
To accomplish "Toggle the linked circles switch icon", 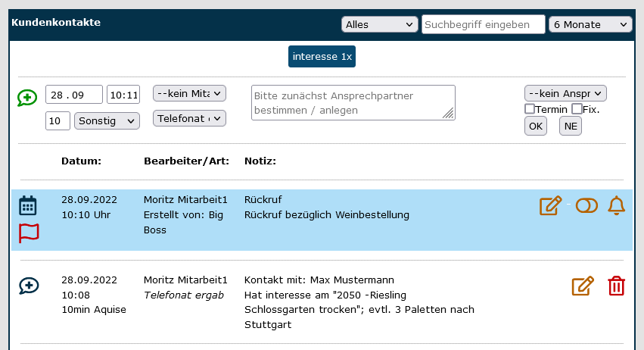I will 586,205.
